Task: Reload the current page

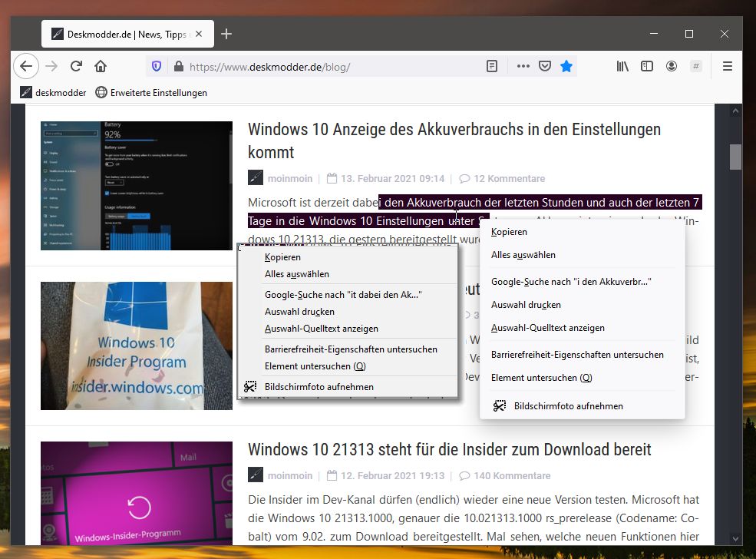Action: click(76, 67)
